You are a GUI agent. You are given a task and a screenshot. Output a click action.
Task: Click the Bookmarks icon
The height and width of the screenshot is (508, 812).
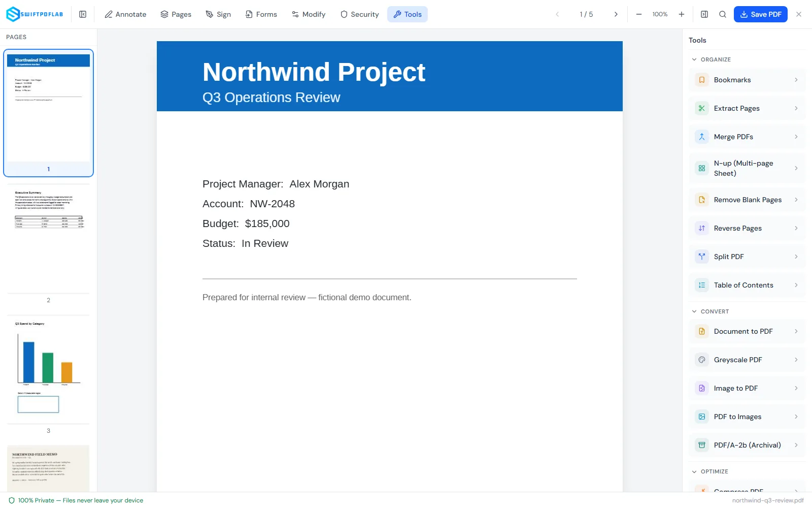pos(702,80)
